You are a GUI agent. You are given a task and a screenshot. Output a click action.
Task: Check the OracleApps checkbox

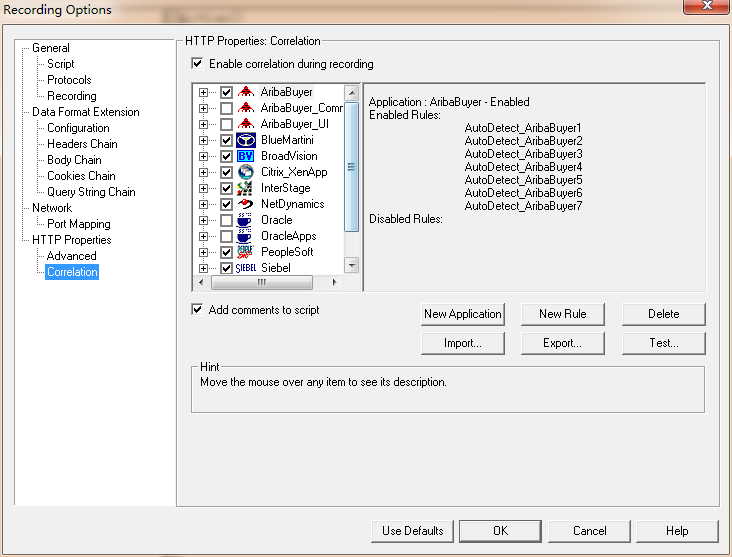pos(226,236)
